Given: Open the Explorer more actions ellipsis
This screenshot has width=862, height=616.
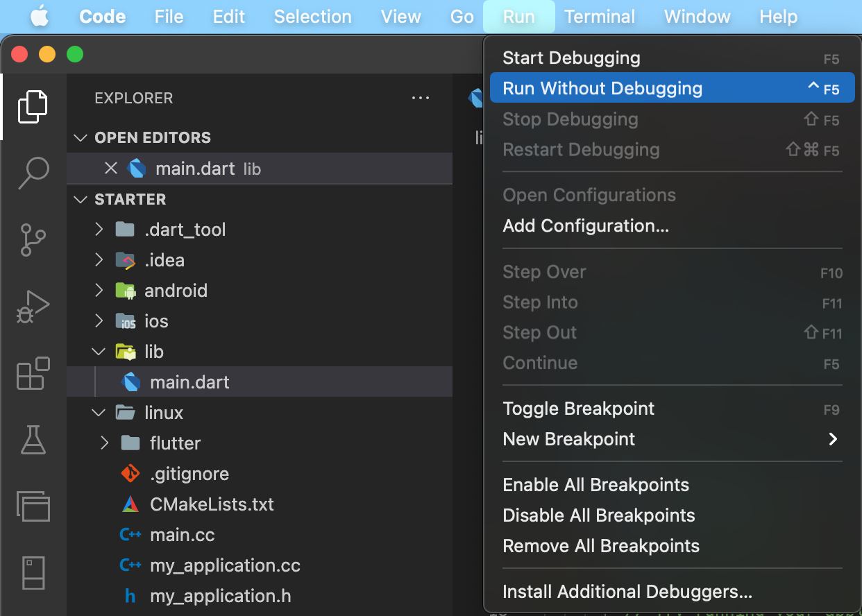Looking at the screenshot, I should coord(421,99).
